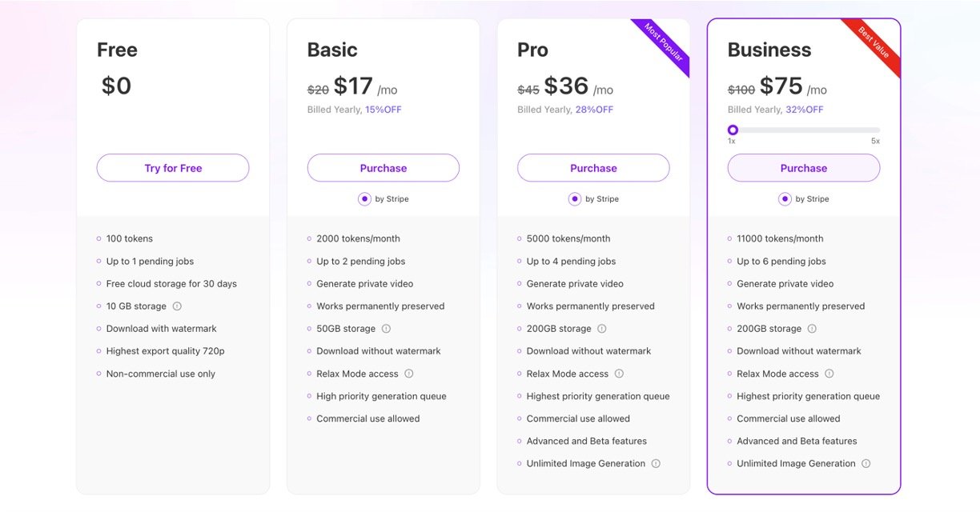Click the Best Value ribbon on Business

click(x=874, y=45)
